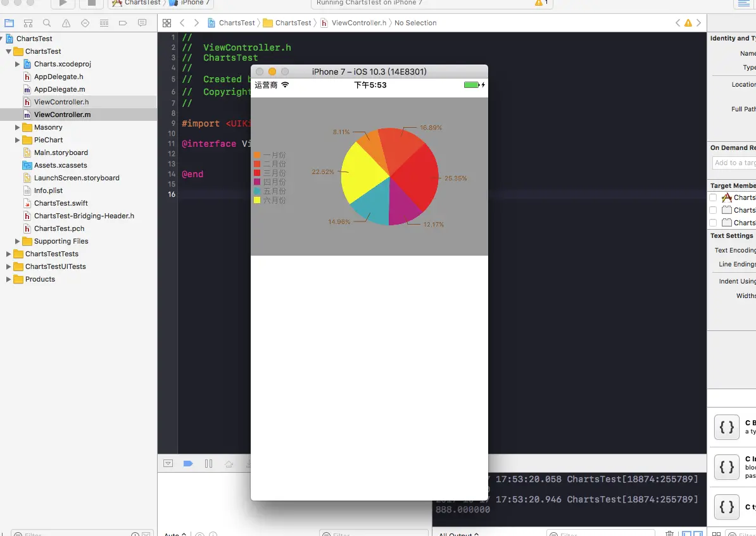Click the trash icon to clear console
Image resolution: width=756 pixels, height=536 pixels.
tap(670, 533)
